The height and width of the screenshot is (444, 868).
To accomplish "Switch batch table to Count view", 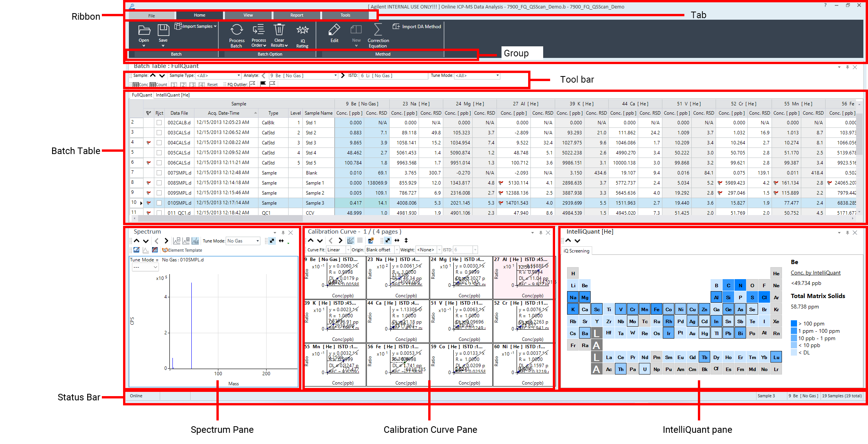I will (159, 85).
